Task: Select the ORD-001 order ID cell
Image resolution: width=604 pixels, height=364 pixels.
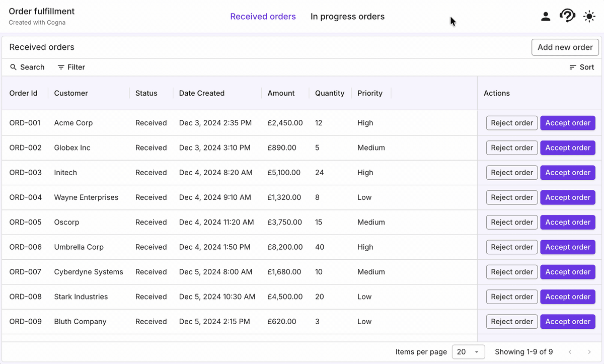Action: (x=25, y=123)
